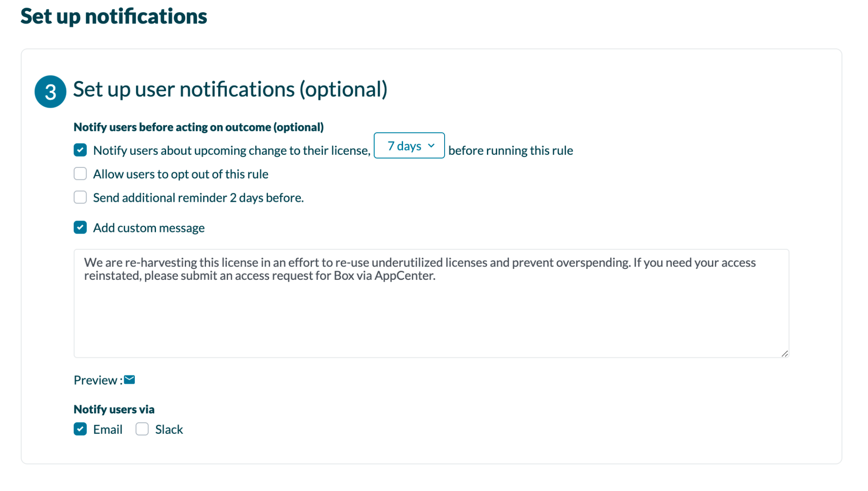868x491 pixels.
Task: Disable the Email notification checkbox
Action: (80, 429)
